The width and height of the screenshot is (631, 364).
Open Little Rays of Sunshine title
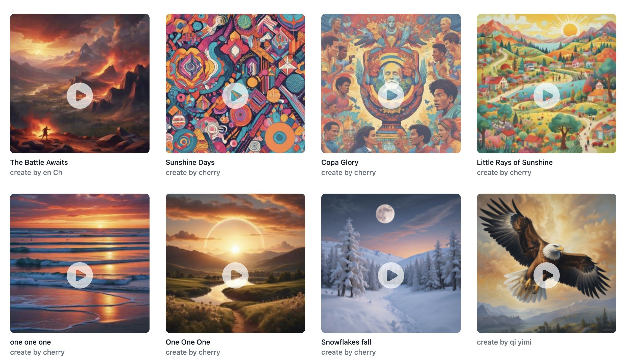point(515,162)
